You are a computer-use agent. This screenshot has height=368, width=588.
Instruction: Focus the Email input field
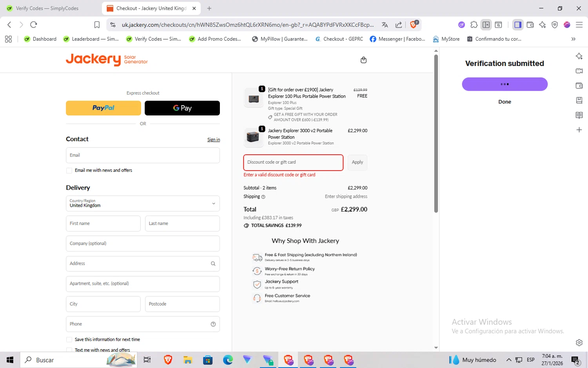pyautogui.click(x=143, y=155)
